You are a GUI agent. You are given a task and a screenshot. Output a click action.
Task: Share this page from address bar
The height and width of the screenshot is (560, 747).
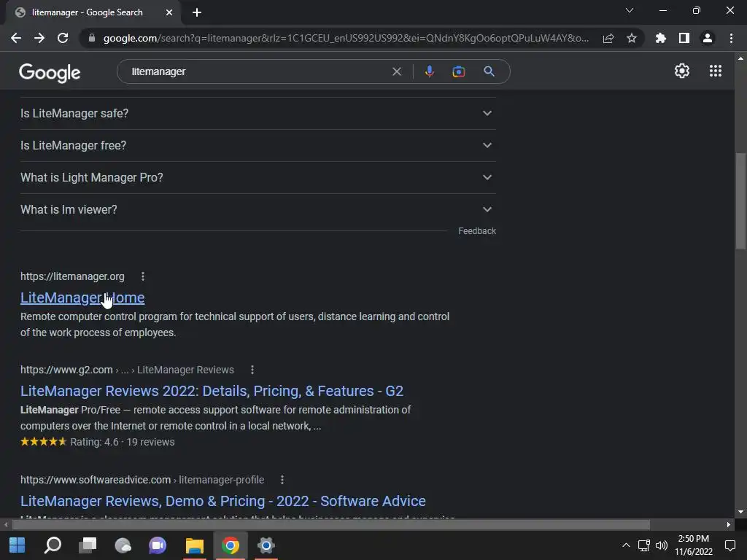pyautogui.click(x=608, y=38)
